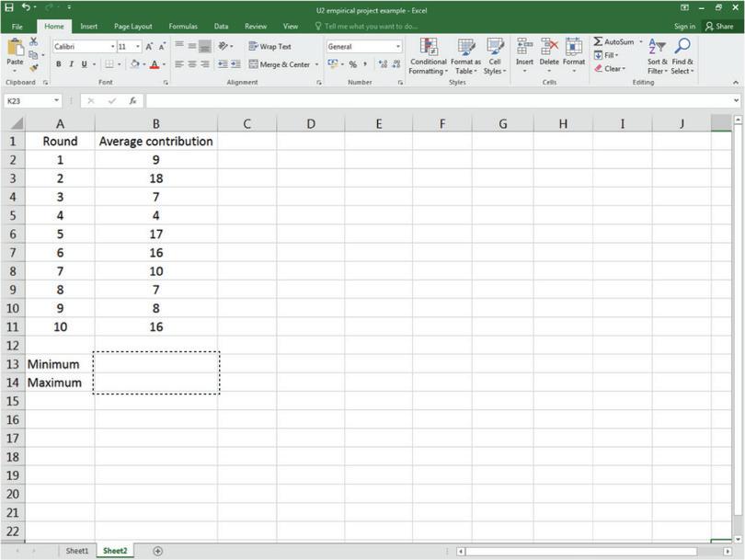Collapse the ribbon with the caret
This screenshot has height=560, width=745.
coord(736,83)
